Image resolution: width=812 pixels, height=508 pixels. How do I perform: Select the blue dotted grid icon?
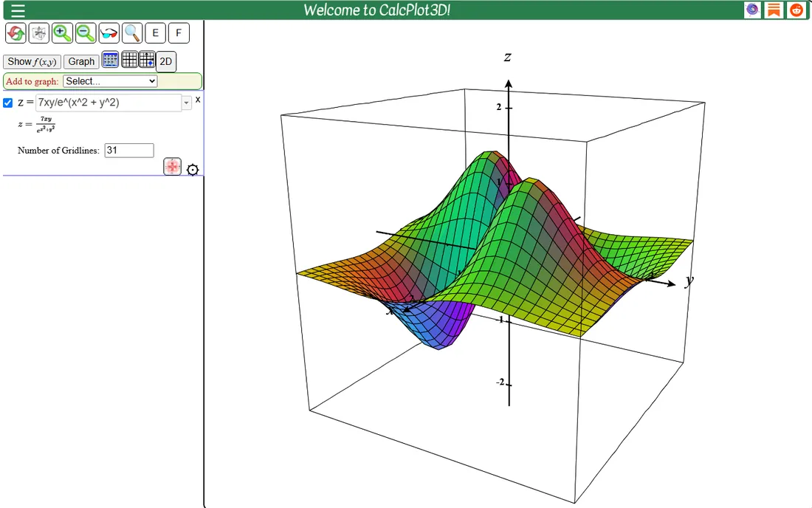110,60
